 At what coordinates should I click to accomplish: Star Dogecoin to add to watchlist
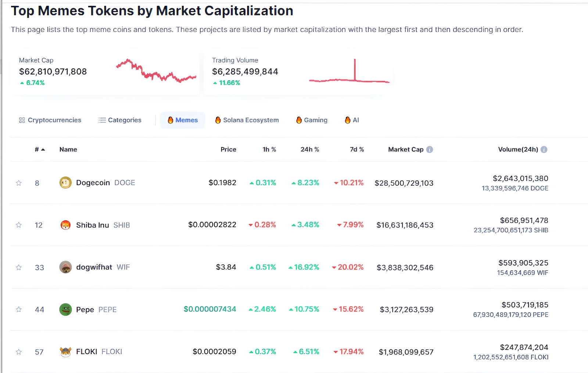19,183
